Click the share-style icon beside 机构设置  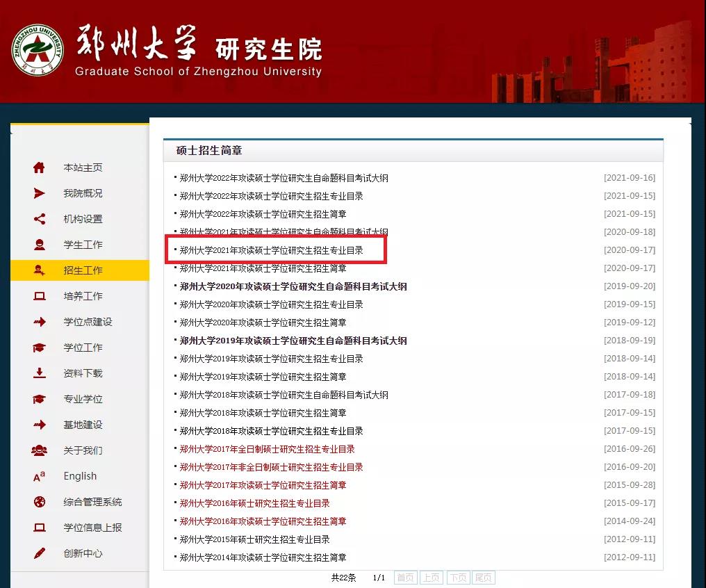coord(39,219)
